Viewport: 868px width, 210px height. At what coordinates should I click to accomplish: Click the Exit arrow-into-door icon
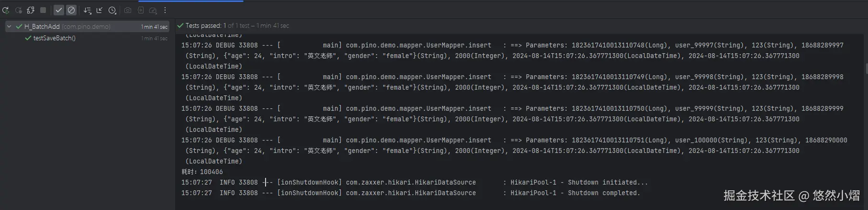tap(141, 10)
